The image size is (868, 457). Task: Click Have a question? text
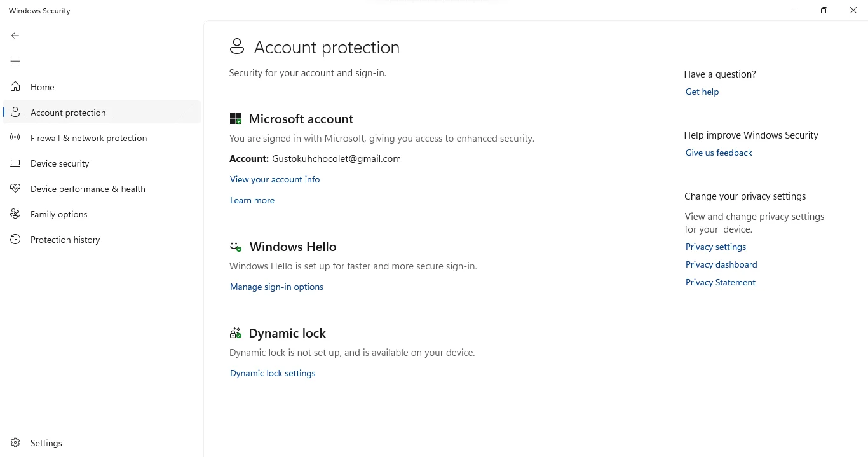point(720,74)
